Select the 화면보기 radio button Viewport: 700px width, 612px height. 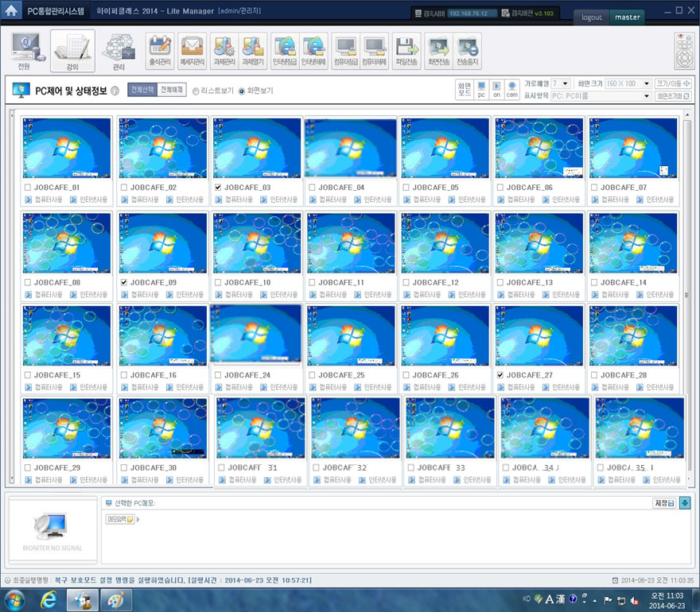(x=242, y=91)
